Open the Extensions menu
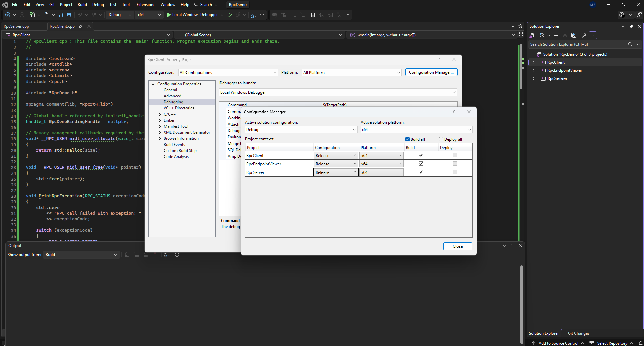This screenshot has height=346, width=644. tap(146, 5)
